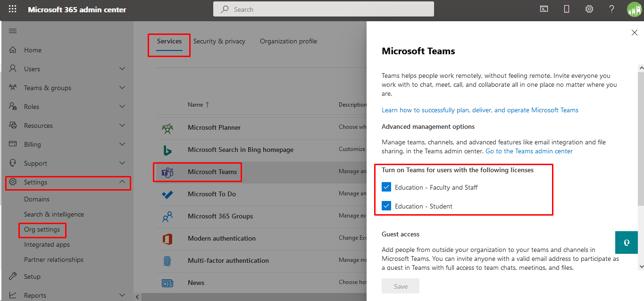Open Partner relationships in sidebar
Viewport: 644px width, 301px height.
tap(54, 259)
